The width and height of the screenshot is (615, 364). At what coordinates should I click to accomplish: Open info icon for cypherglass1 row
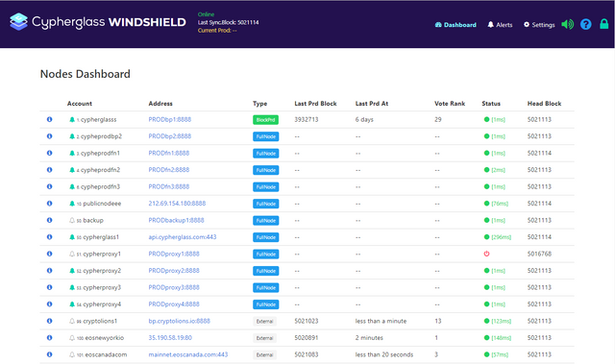[49, 236]
